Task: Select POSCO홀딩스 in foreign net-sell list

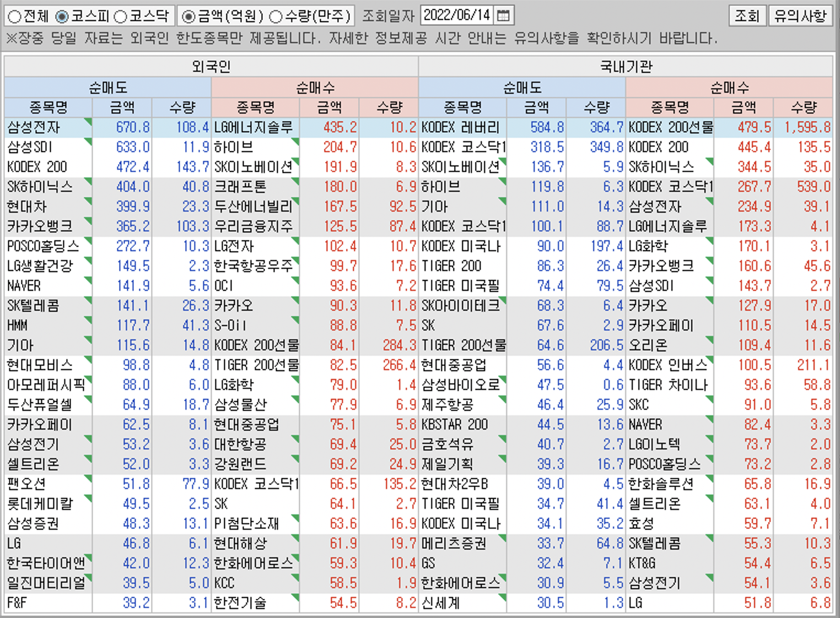Action: 48,246
